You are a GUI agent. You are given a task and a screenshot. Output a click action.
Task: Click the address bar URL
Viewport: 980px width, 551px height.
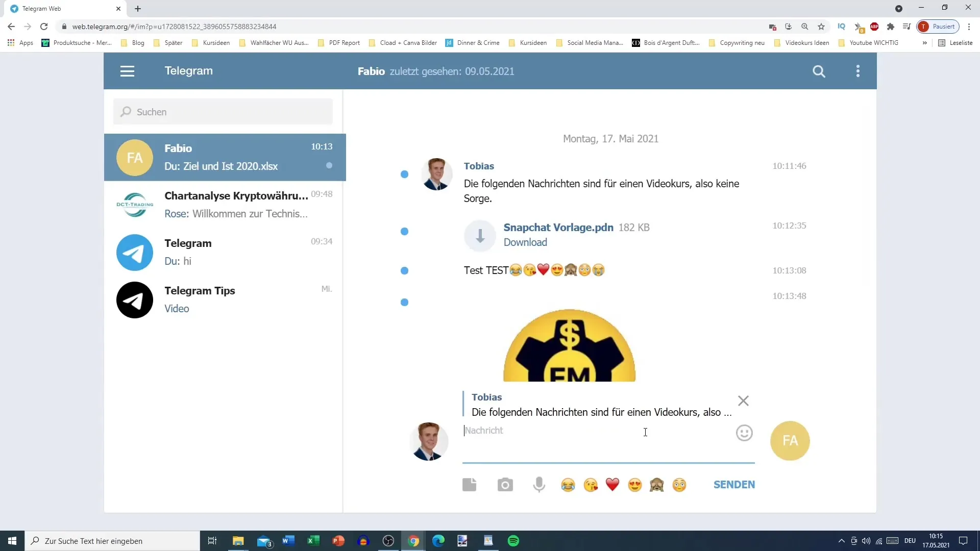tap(174, 27)
